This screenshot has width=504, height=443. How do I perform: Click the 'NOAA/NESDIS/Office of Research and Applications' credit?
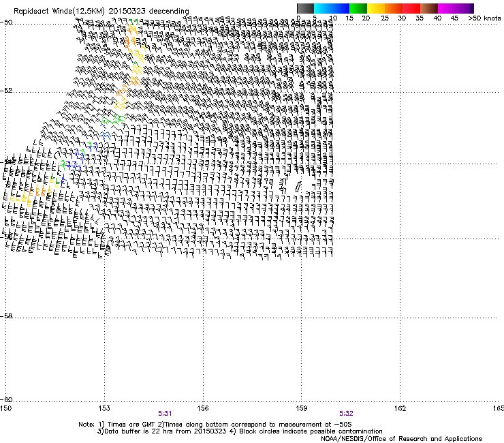401,439
